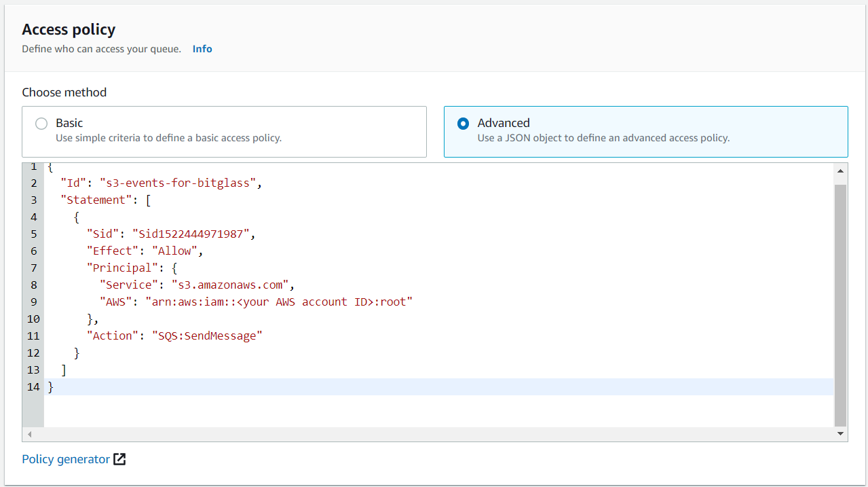Click the scrollbar down arrow in the editor

[x=840, y=433]
